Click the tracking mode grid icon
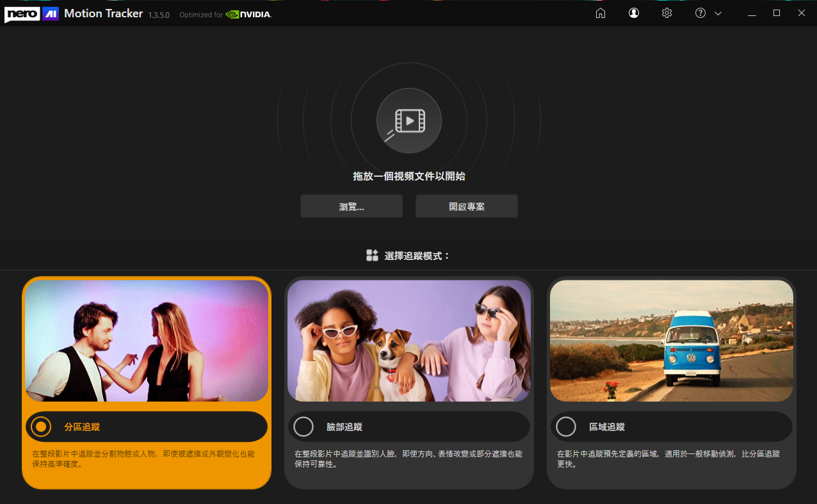Image resolution: width=817 pixels, height=504 pixels. 372,256
